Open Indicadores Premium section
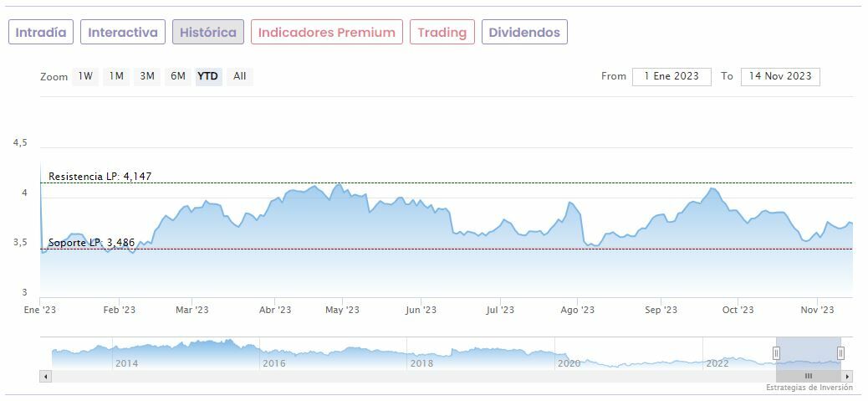This screenshot has height=401, width=868. (x=326, y=33)
